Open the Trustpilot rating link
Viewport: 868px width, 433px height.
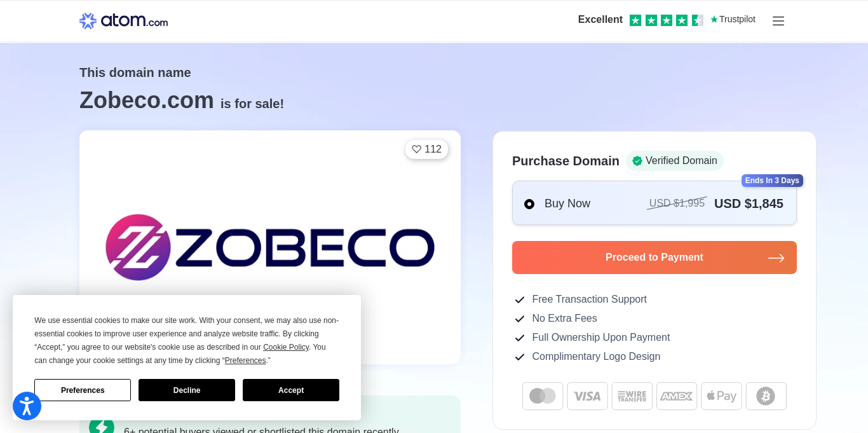pos(666,20)
